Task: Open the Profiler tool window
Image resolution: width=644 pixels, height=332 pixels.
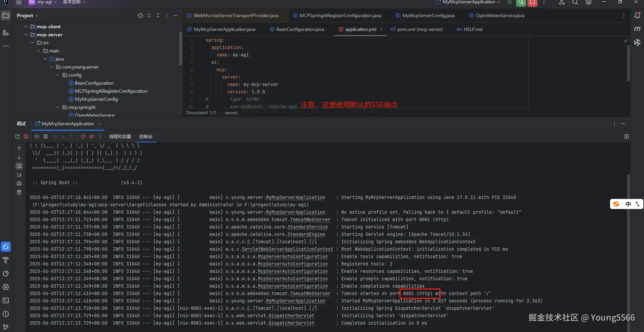Action: [x=6, y=274]
